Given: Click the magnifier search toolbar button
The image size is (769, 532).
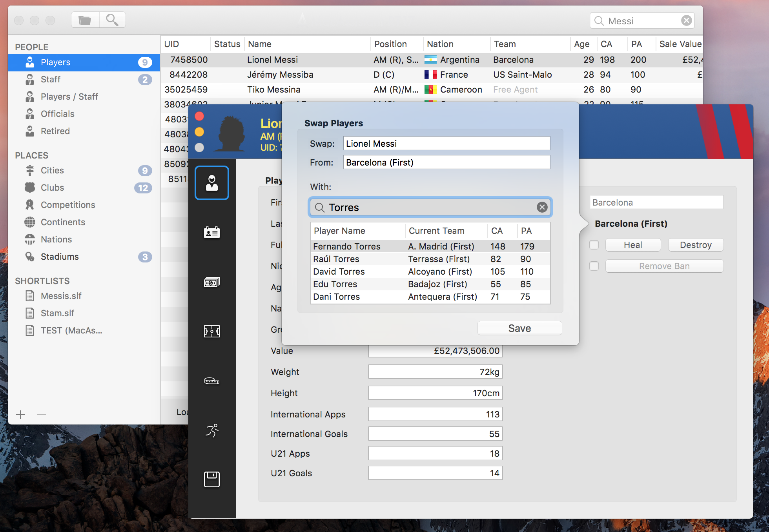Looking at the screenshot, I should [x=112, y=20].
